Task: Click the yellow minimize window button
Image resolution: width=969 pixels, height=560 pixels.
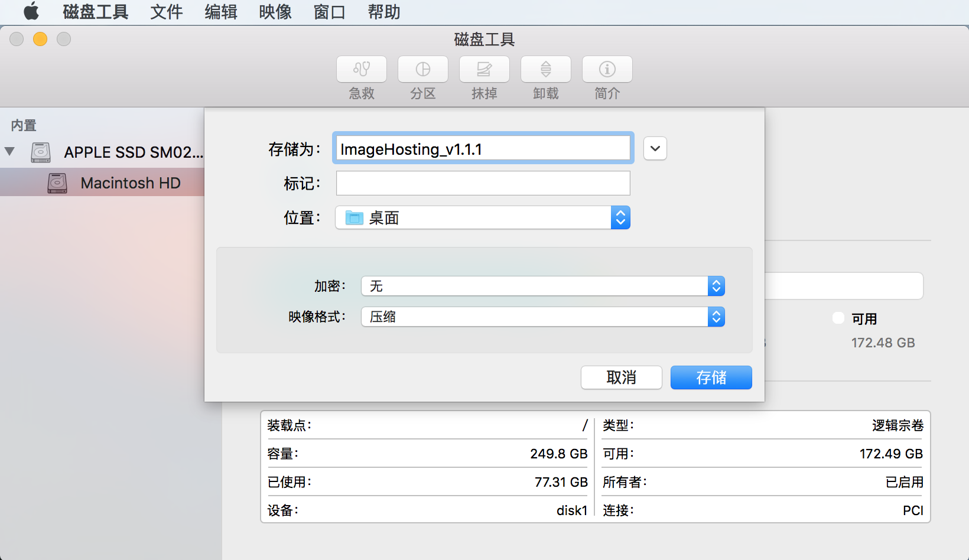Action: pos(40,39)
